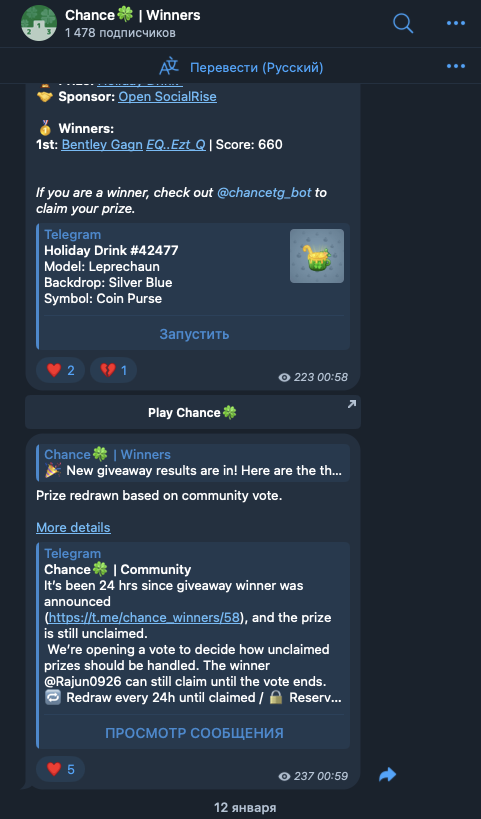Viewport: 481px width, 819px height.
Task: Open the @chancetg_bot mention
Action: [x=264, y=192]
